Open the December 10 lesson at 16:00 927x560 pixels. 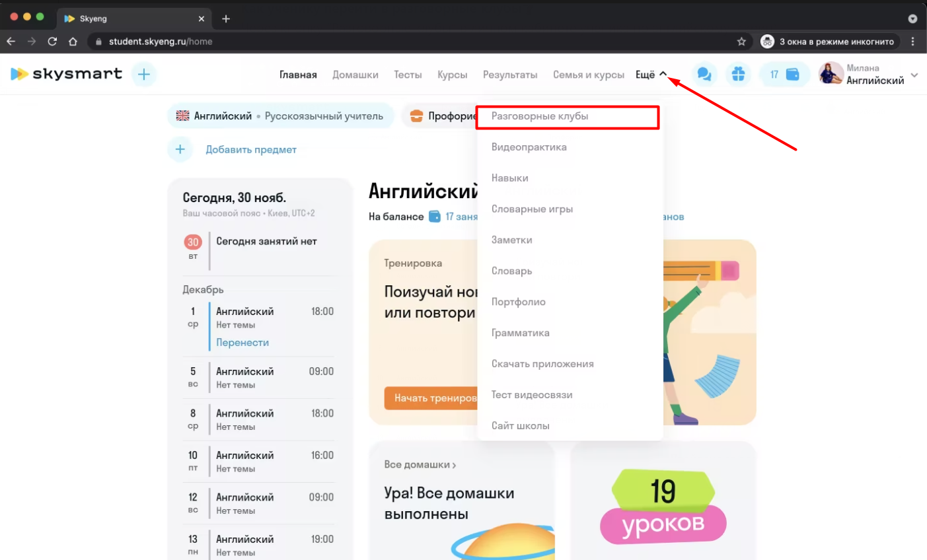[258, 462]
